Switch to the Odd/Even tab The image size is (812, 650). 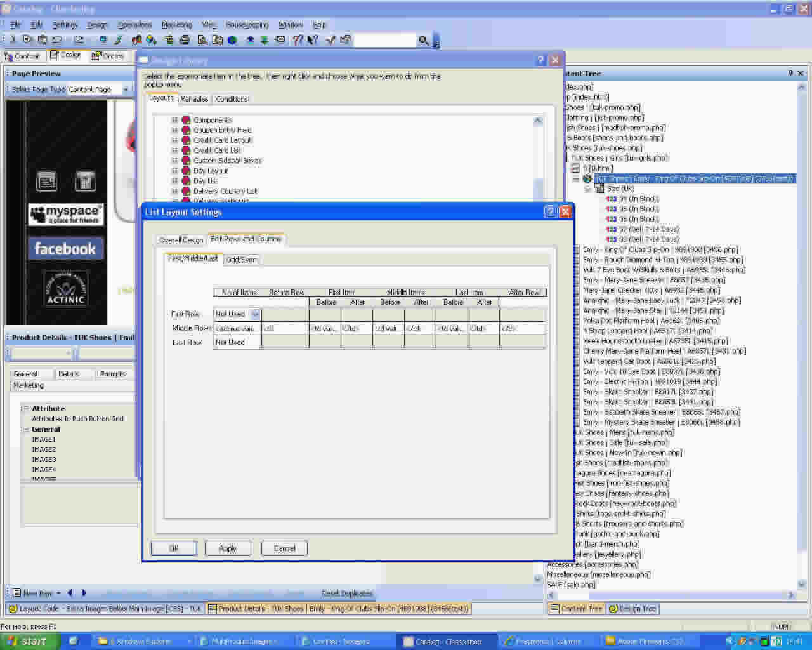242,260
